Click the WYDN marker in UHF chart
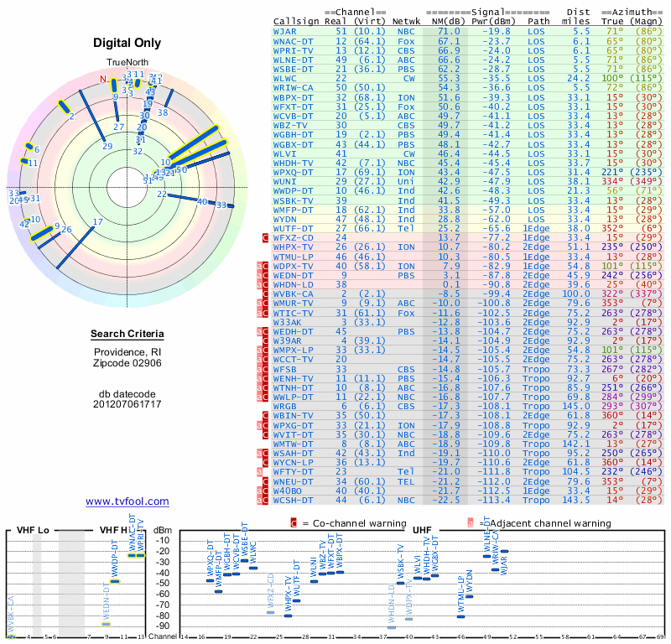671x644 pixels. (x=470, y=596)
